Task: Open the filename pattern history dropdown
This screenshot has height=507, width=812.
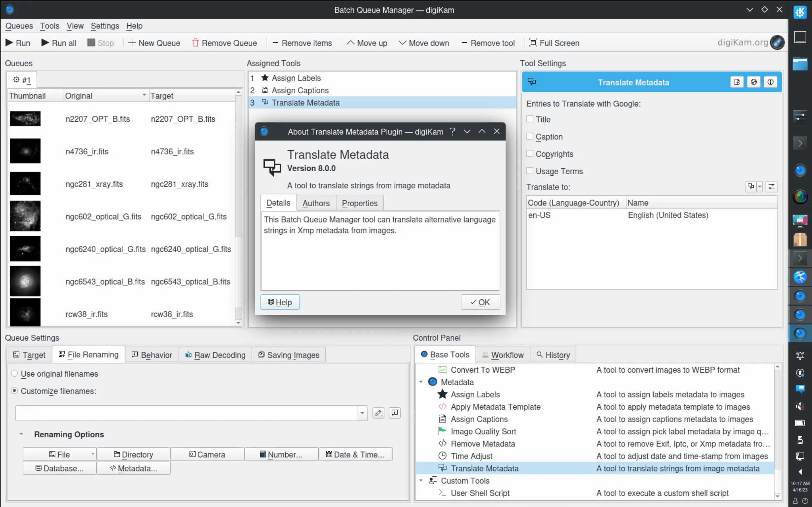Action: tap(363, 413)
